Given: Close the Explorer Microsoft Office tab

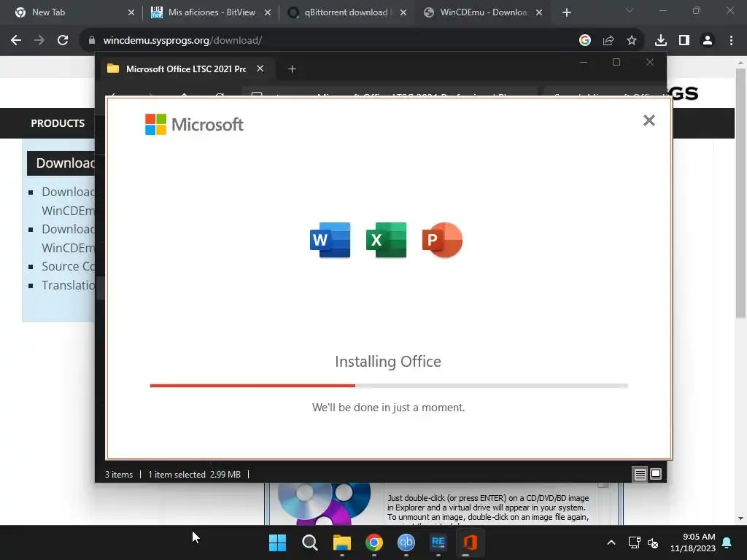Looking at the screenshot, I should (x=260, y=69).
